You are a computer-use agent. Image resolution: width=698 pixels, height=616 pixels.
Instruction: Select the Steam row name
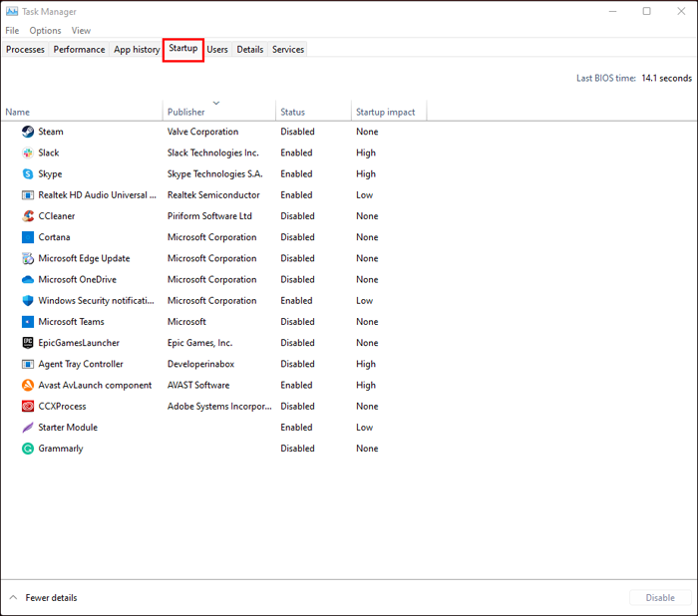(51, 132)
